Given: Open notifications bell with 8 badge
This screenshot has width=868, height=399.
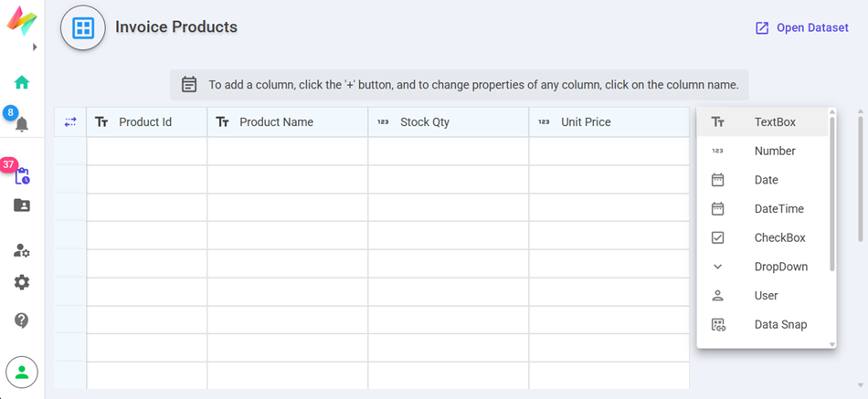Looking at the screenshot, I should pos(22,124).
